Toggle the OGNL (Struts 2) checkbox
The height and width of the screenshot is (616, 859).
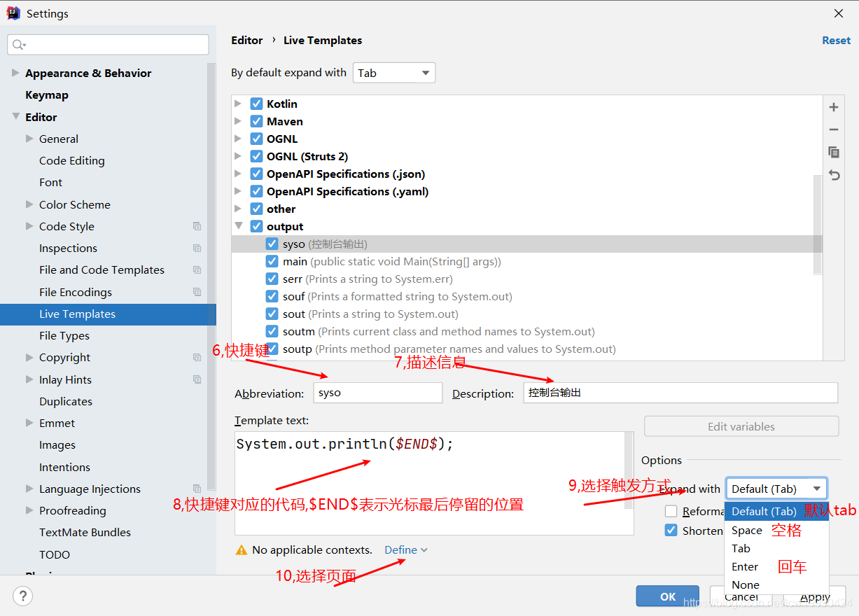[256, 156]
